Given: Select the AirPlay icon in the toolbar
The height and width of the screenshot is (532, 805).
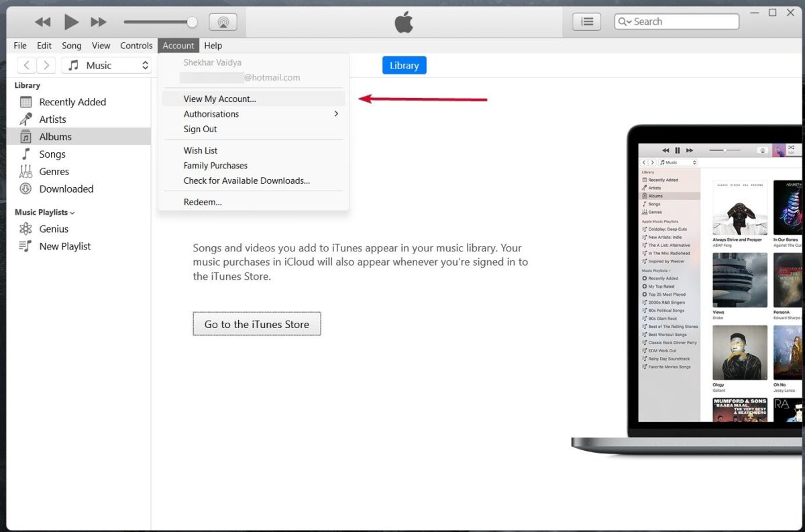Looking at the screenshot, I should [x=223, y=21].
